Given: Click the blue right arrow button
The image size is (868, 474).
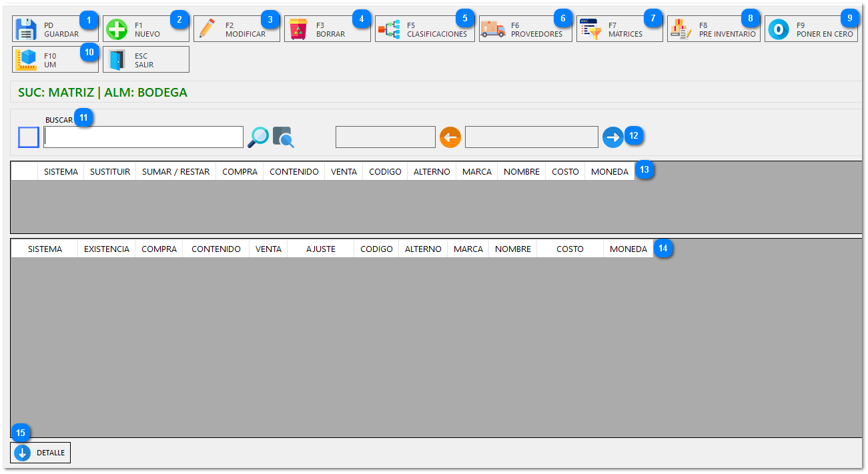Looking at the screenshot, I should point(612,137).
